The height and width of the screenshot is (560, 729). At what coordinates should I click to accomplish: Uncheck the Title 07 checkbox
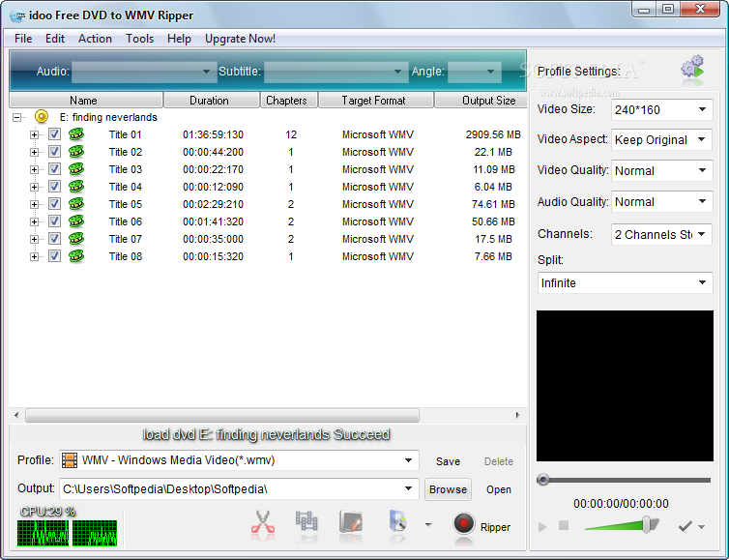(54, 239)
